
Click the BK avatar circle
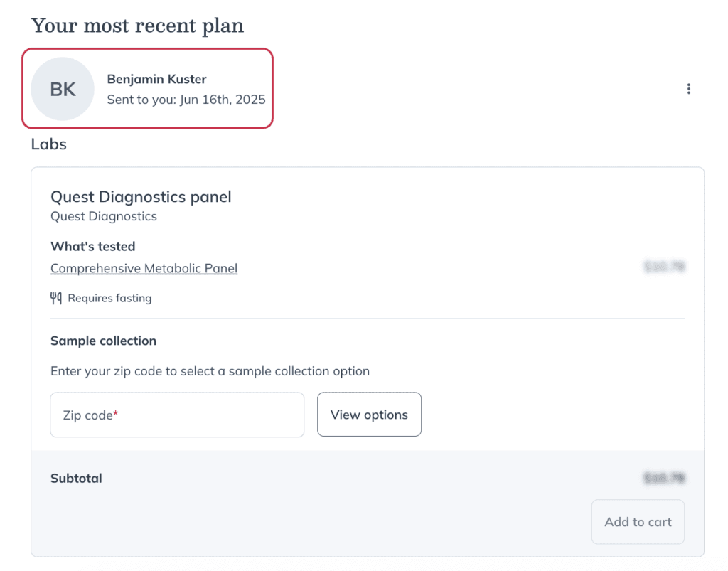pos(63,89)
